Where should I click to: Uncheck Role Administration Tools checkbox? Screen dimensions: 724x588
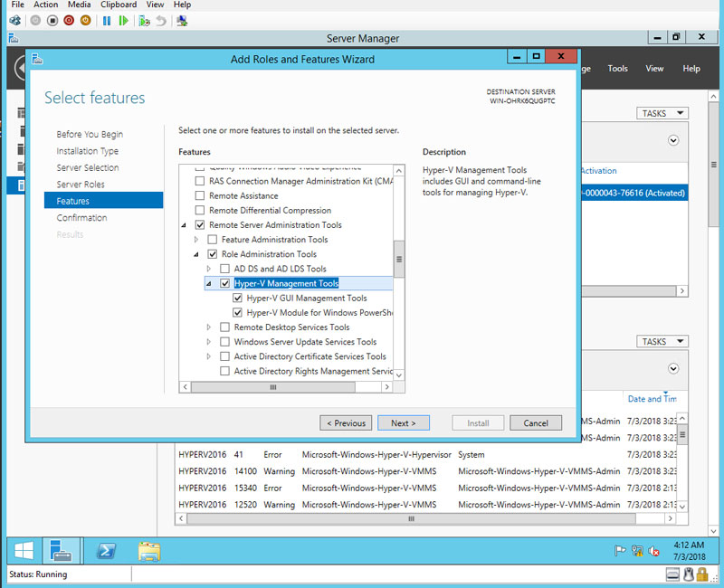[212, 254]
